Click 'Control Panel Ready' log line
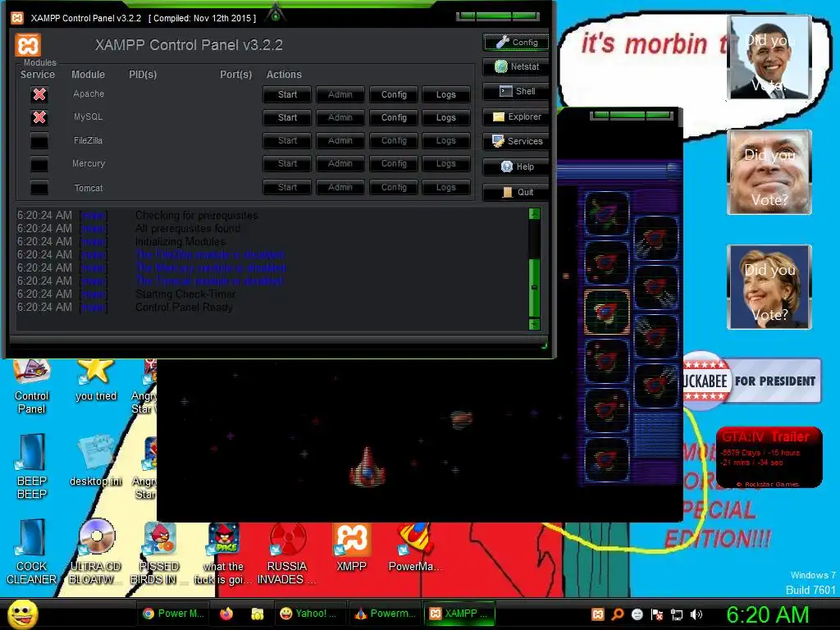Screen dimensions: 840x630 [x=184, y=307]
